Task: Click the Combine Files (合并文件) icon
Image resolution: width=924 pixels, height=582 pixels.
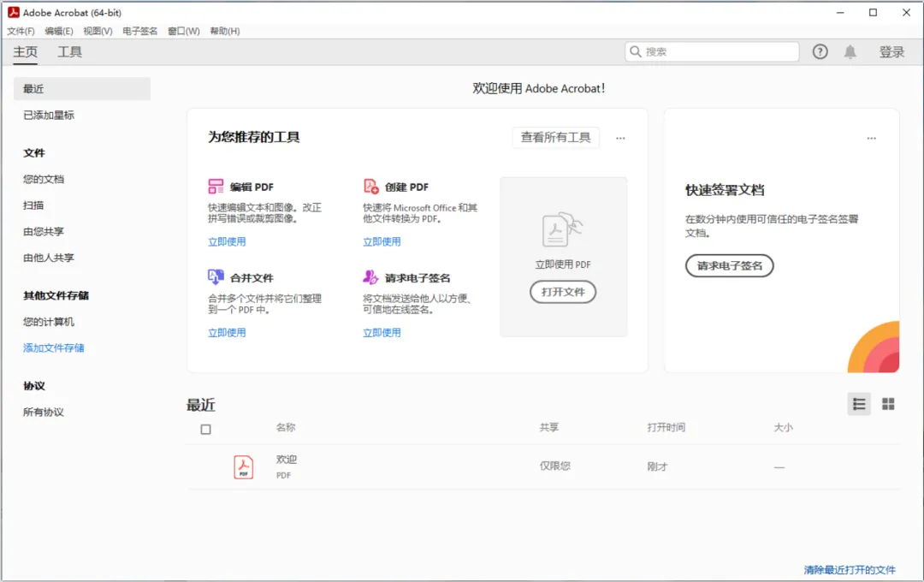Action: click(216, 276)
